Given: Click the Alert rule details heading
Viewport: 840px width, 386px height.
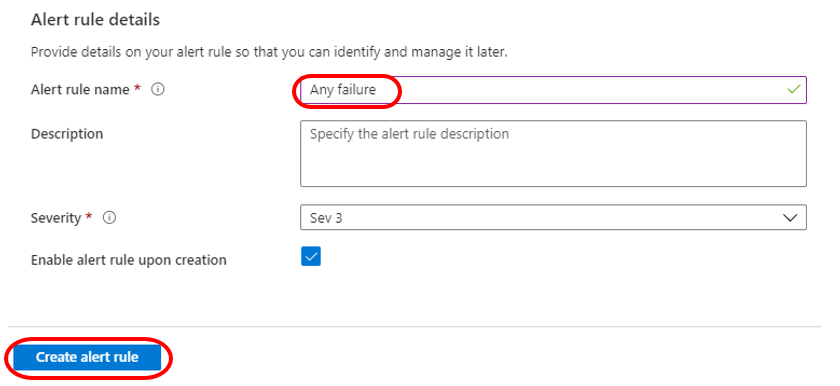Looking at the screenshot, I should (x=95, y=20).
